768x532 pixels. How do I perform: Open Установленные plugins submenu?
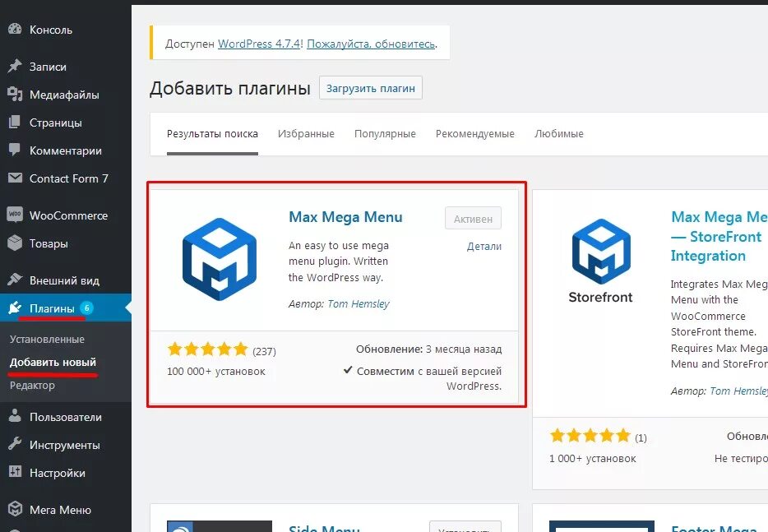[47, 339]
